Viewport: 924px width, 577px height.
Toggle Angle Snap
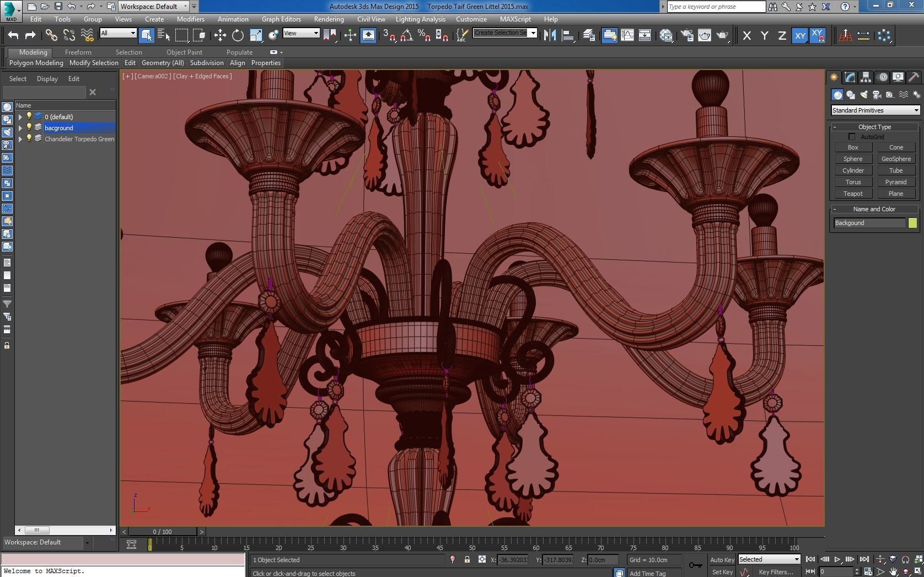pyautogui.click(x=406, y=35)
